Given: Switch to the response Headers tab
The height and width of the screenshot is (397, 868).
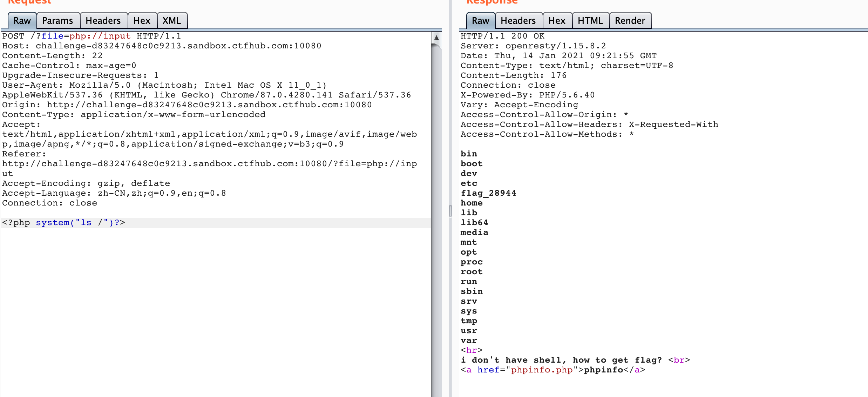Looking at the screenshot, I should click(x=518, y=21).
